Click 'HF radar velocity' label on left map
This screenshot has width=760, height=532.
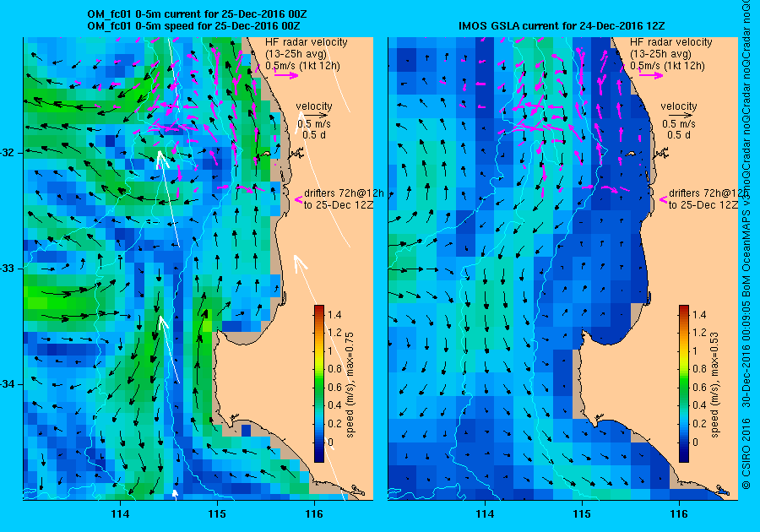click(307, 42)
